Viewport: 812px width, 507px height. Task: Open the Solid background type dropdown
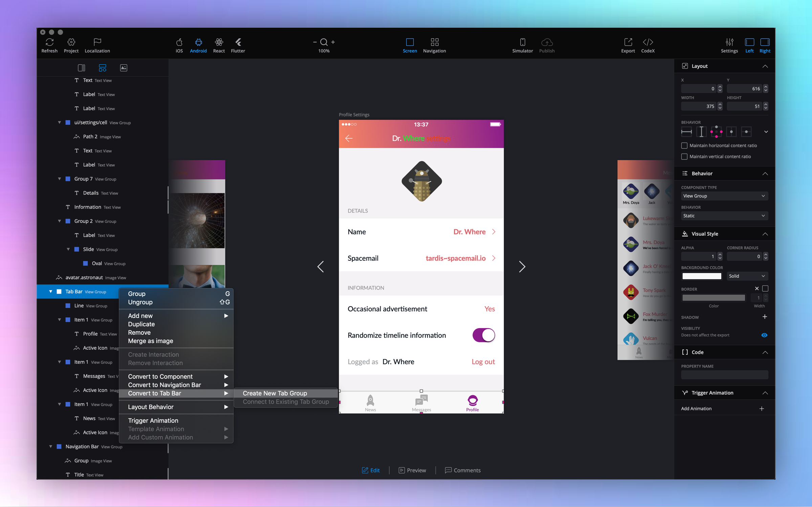(747, 276)
